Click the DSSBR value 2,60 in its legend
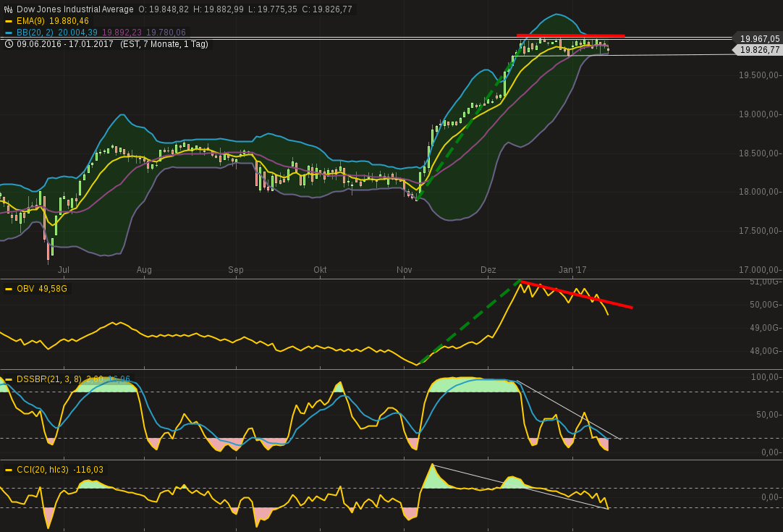 94,379
